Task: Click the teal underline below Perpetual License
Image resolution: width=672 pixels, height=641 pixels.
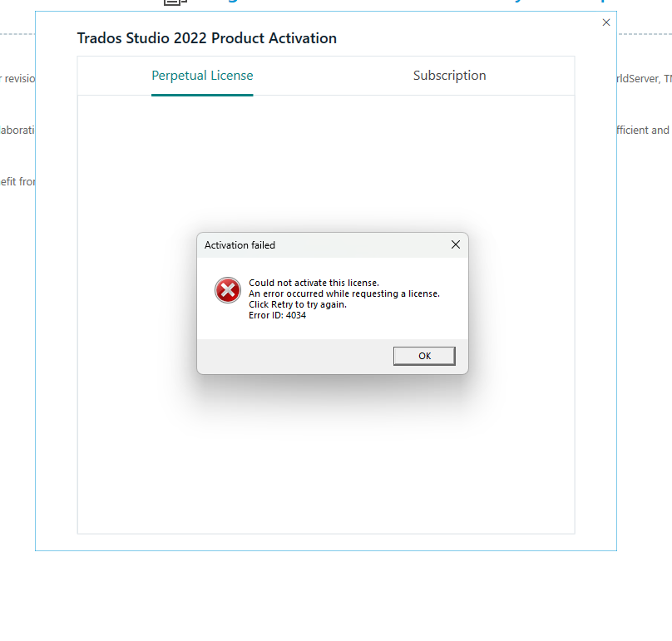Action: (x=202, y=96)
